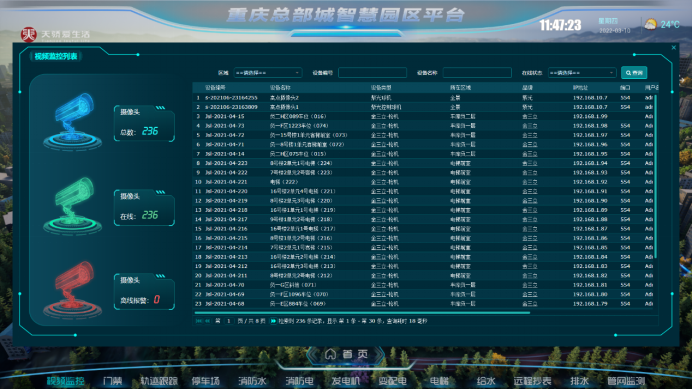Viewport: 693px width, 390px height.
Task: Switch to 门禁 tab
Action: (112, 381)
